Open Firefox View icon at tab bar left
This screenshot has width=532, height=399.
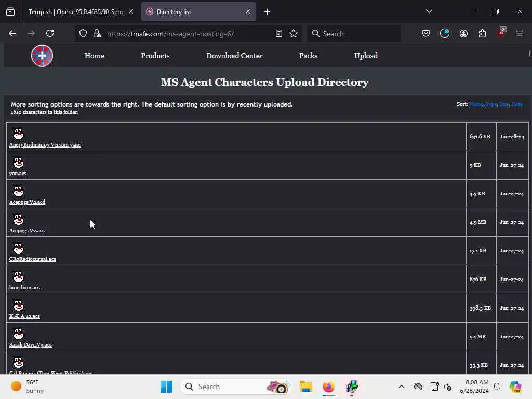pos(10,11)
